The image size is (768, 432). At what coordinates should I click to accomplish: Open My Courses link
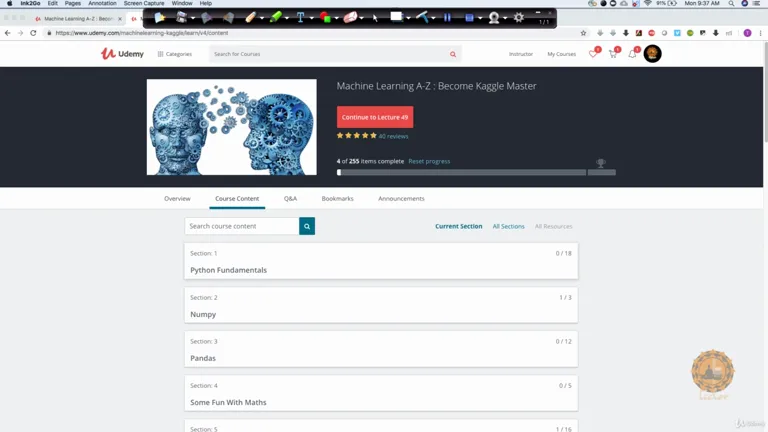coord(561,54)
